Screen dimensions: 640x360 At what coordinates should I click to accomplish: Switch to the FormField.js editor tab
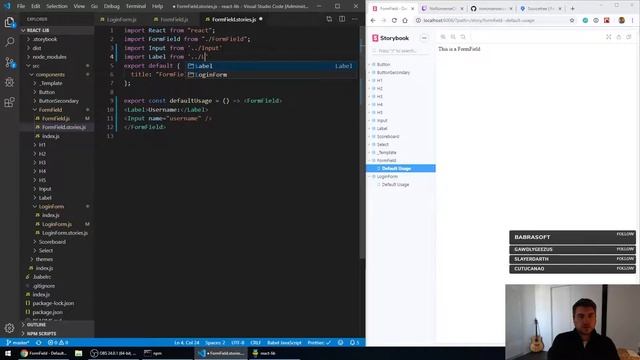(174, 19)
